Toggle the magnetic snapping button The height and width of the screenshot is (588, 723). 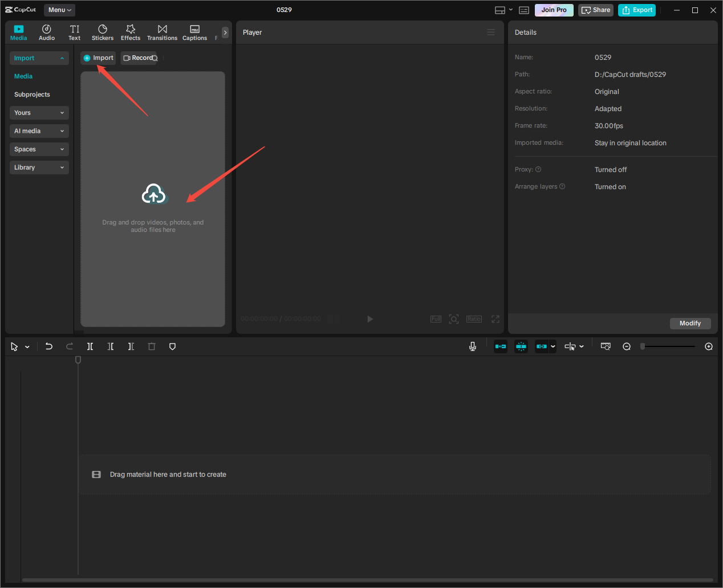point(521,346)
